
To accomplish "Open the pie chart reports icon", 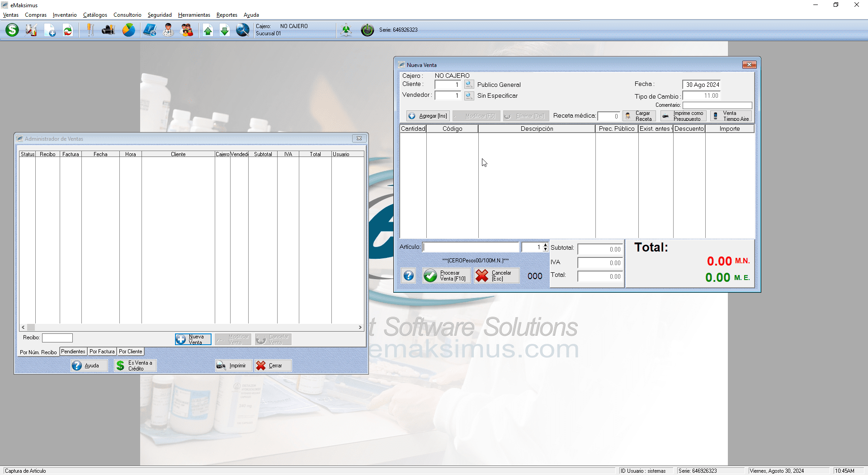I will pos(129,30).
